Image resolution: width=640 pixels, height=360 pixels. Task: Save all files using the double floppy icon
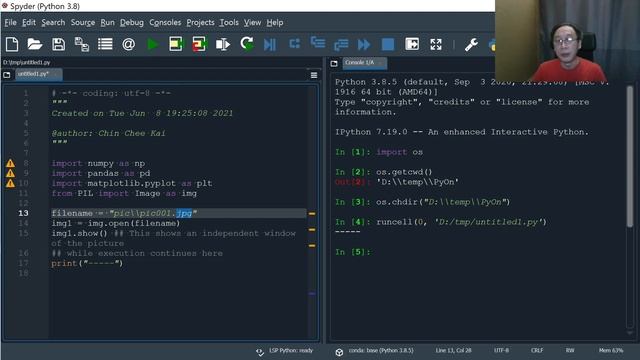point(82,44)
